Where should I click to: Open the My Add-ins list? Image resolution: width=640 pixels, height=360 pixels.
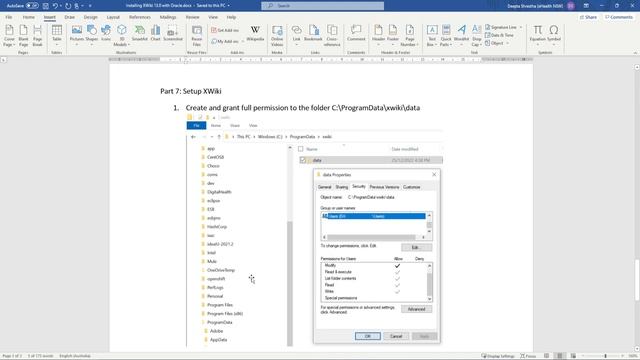226,41
